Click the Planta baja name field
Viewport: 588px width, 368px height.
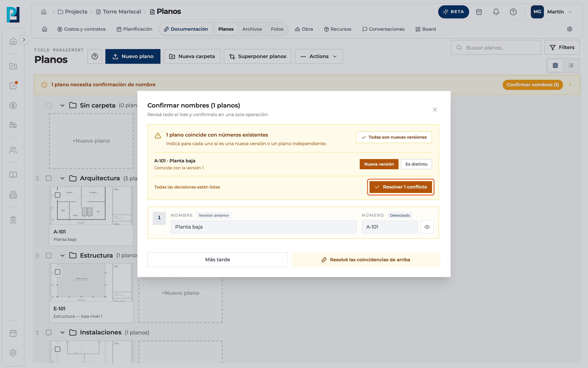click(x=264, y=227)
